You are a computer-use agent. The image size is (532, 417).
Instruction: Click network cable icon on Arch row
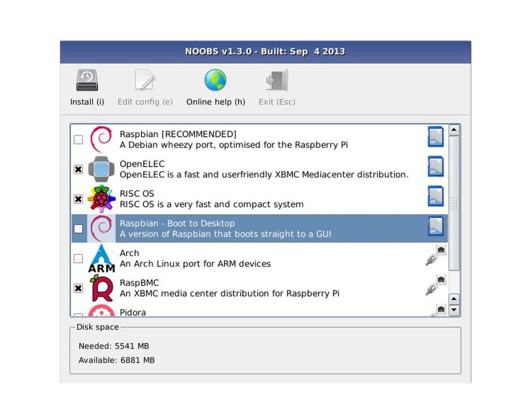click(x=436, y=256)
